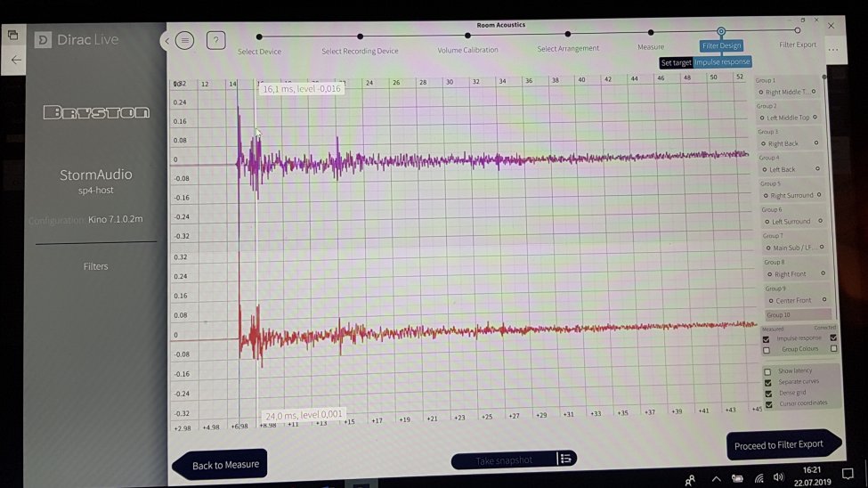Select the Filter Design step
This screenshot has width=868, height=488.
(x=721, y=45)
